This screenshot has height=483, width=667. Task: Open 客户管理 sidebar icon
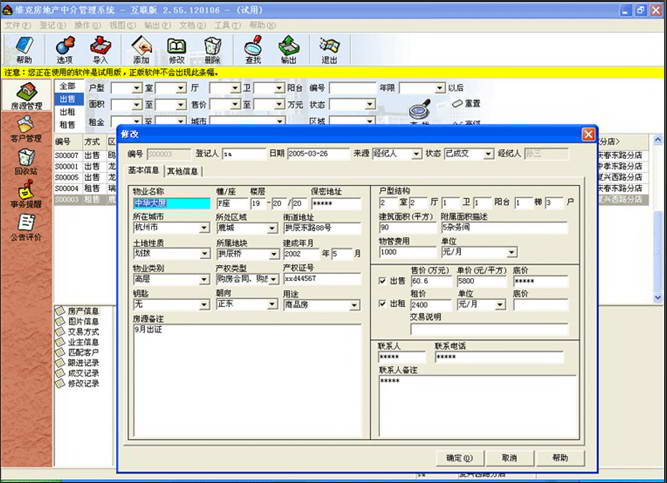click(26, 129)
